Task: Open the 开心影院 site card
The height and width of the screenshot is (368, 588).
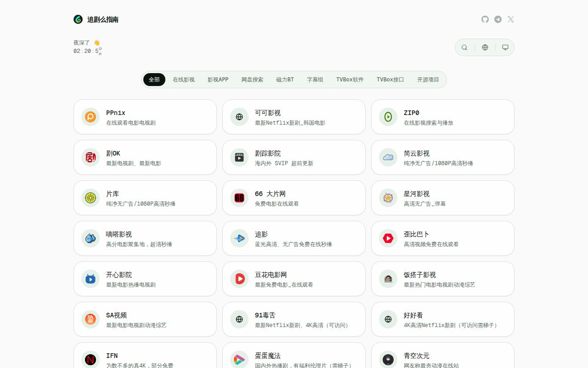Action: 145,279
